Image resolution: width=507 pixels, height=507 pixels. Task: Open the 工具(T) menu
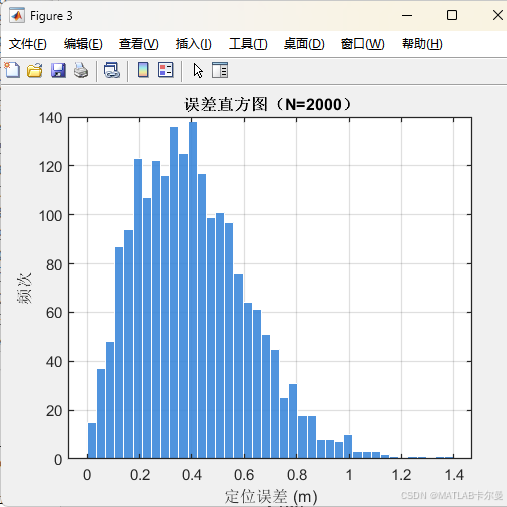[x=248, y=44]
